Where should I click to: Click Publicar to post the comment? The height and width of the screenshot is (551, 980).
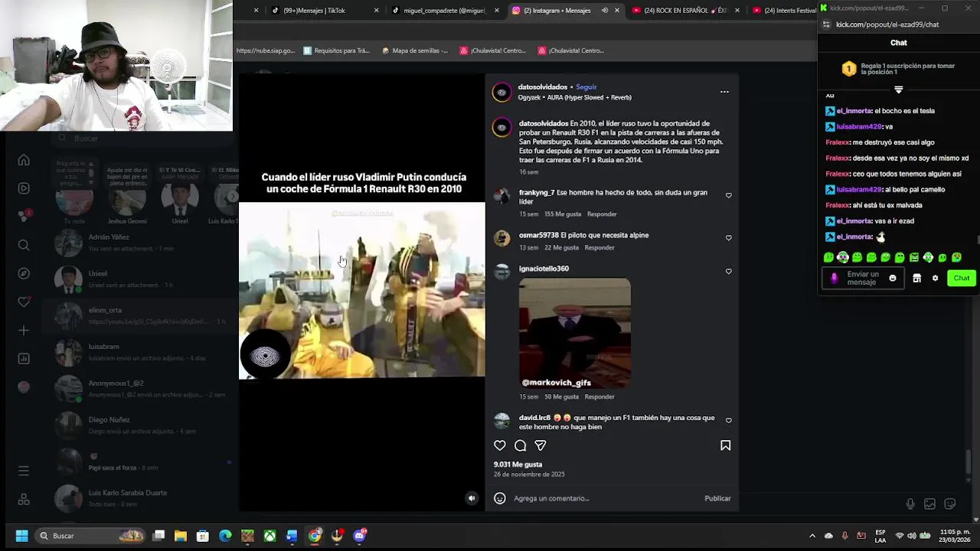(x=717, y=498)
